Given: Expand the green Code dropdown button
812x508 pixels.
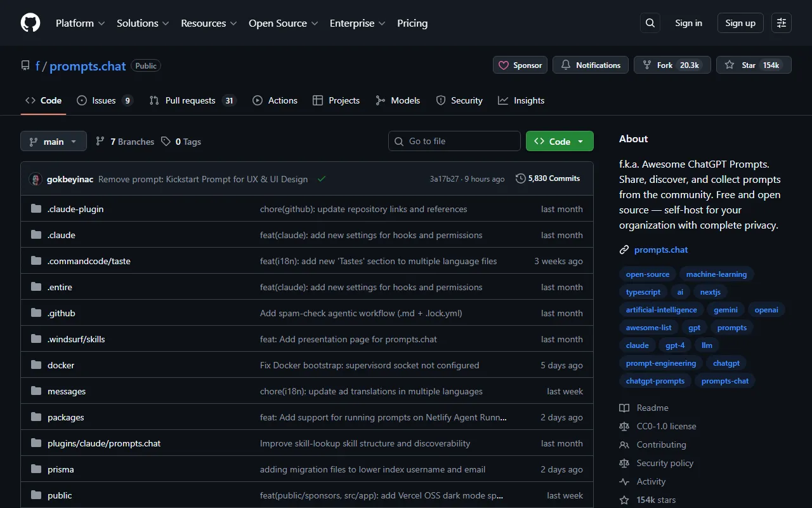Looking at the screenshot, I should point(559,141).
